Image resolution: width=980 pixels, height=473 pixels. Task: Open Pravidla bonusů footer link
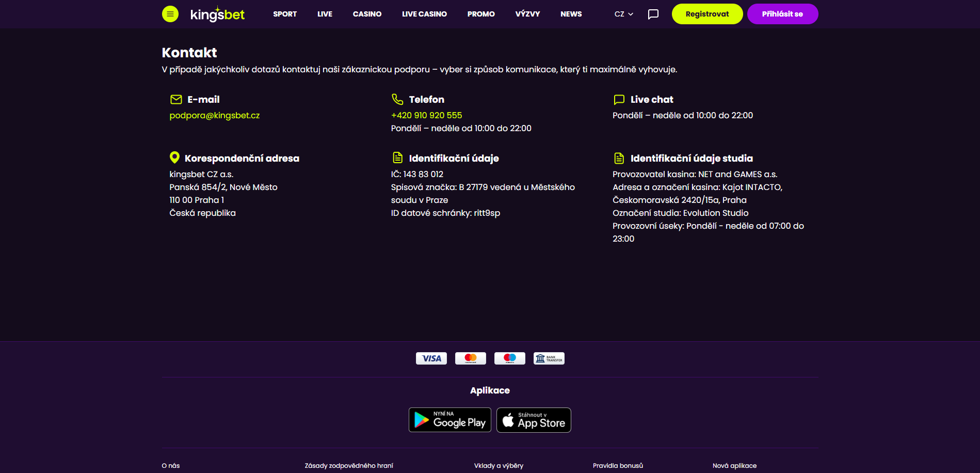click(x=618, y=466)
